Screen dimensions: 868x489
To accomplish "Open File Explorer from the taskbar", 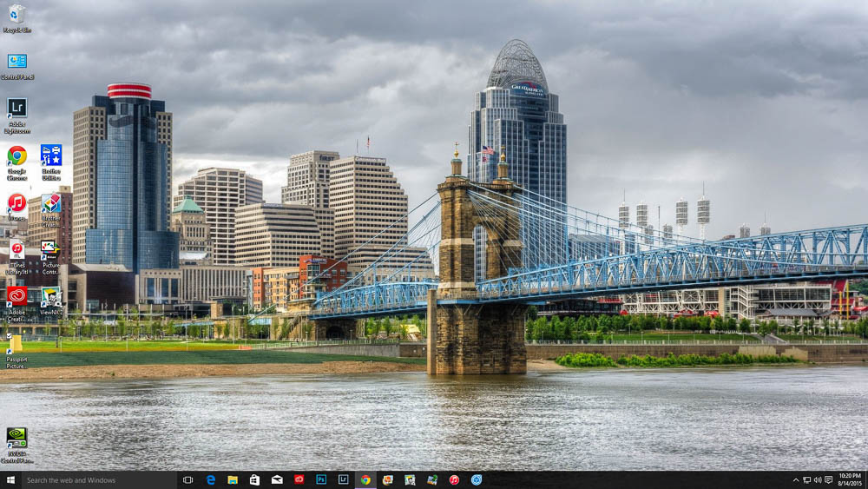I will (233, 479).
